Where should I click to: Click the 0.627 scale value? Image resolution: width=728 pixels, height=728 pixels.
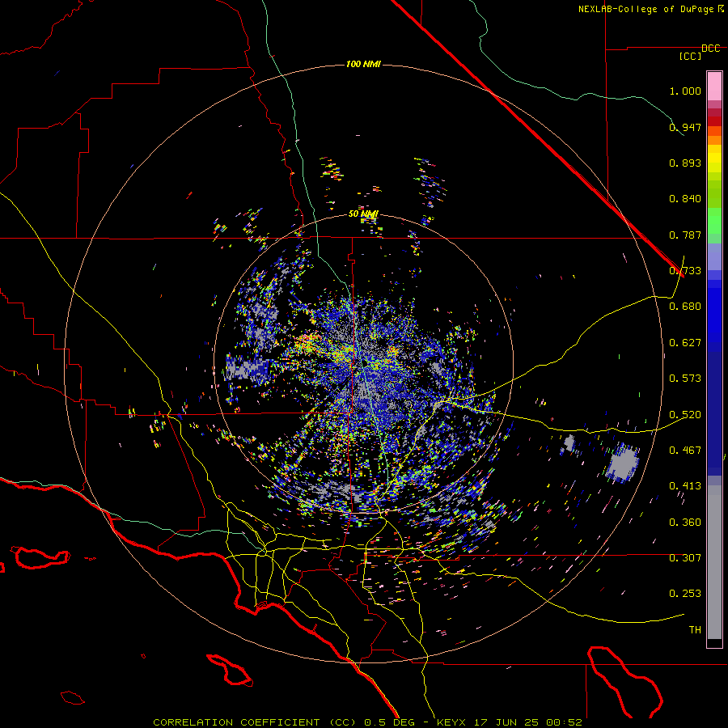tap(685, 343)
